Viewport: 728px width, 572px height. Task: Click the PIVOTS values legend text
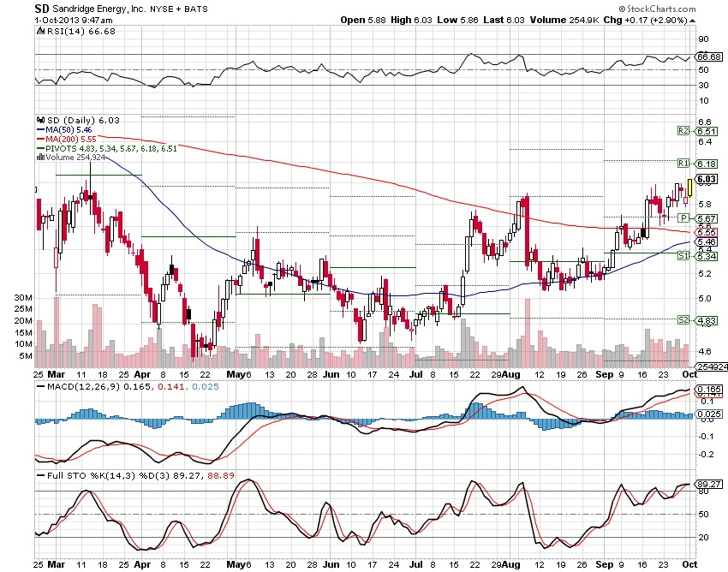click(x=111, y=149)
